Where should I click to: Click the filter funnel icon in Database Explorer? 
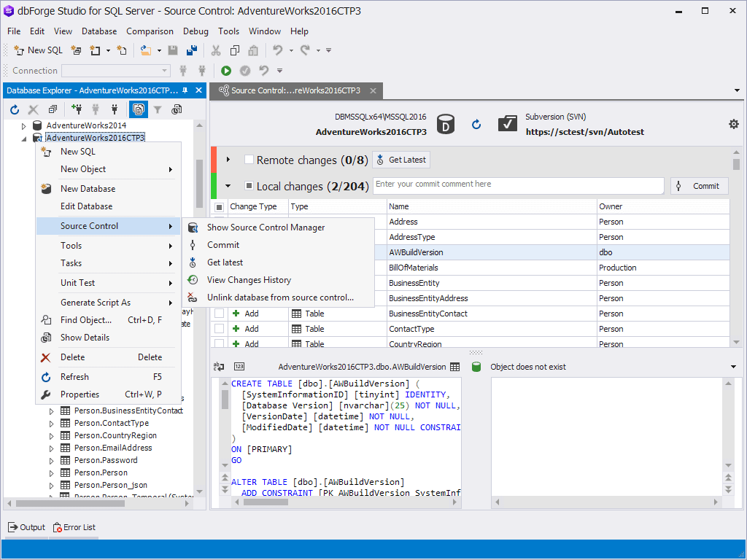tap(158, 110)
